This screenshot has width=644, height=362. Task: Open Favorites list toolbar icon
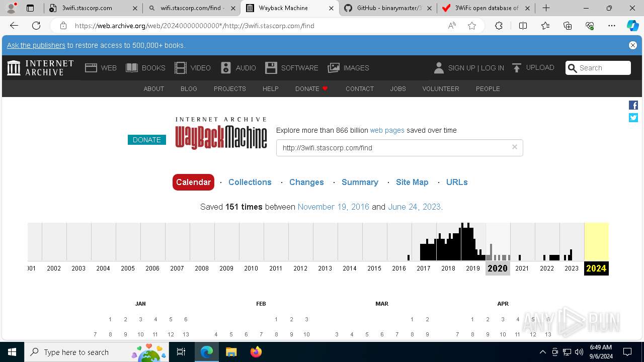coord(545,26)
